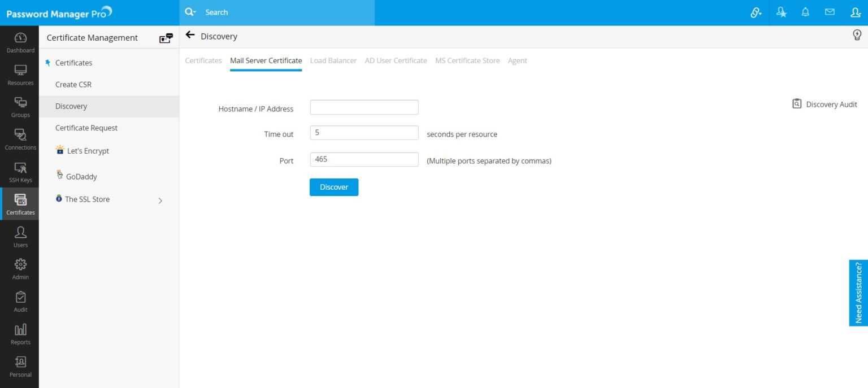Open Discovery Audit

point(824,104)
